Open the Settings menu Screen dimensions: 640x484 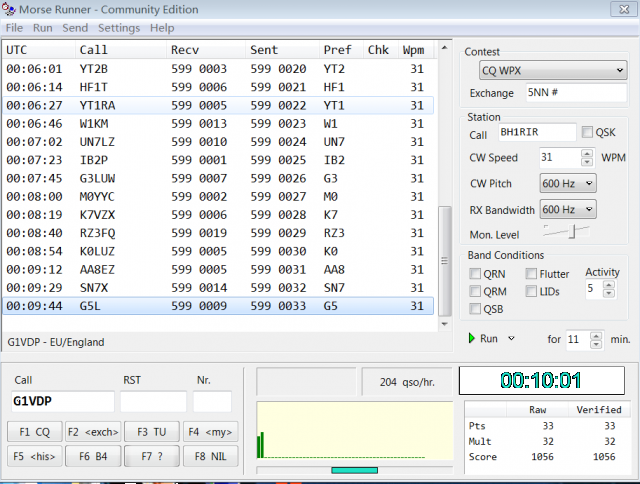click(x=119, y=28)
